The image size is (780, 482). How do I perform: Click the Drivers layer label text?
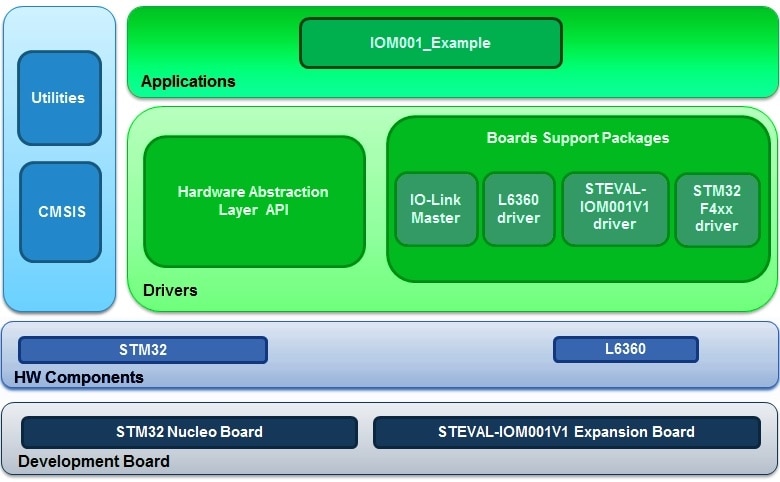click(x=169, y=290)
